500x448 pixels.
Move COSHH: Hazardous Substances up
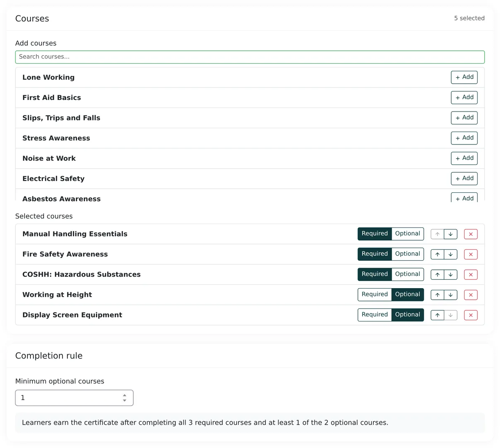tap(437, 275)
